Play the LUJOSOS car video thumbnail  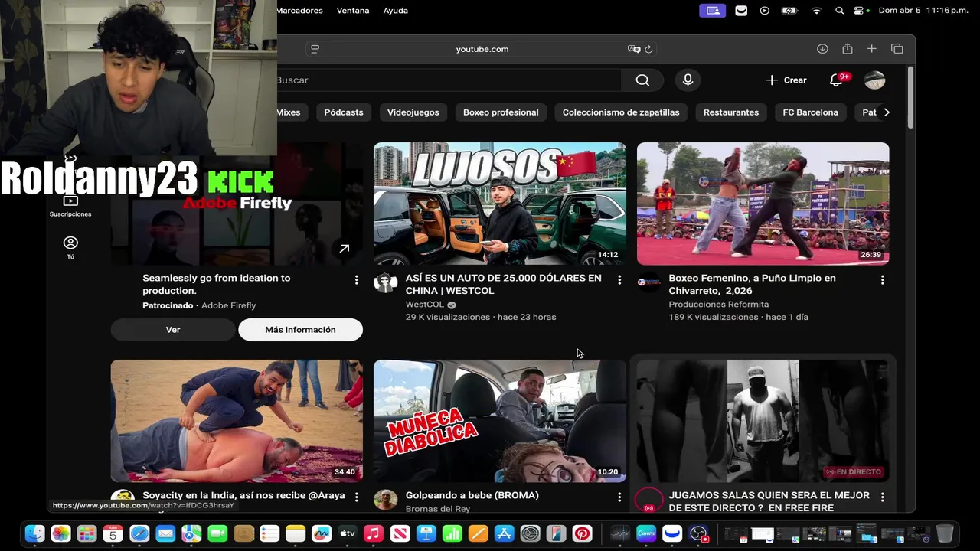pyautogui.click(x=500, y=204)
